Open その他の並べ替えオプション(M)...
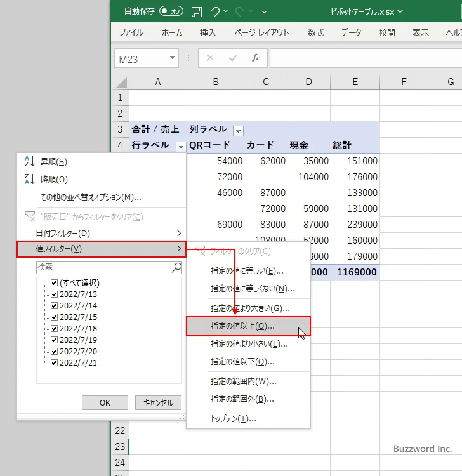Image resolution: width=462 pixels, height=476 pixels. pyautogui.click(x=102, y=197)
